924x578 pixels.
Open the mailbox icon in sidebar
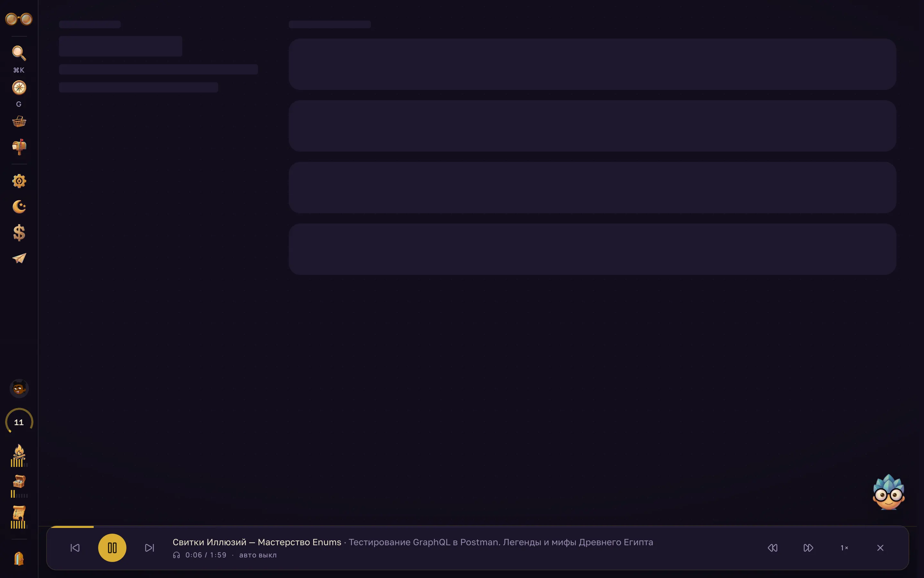point(19,147)
